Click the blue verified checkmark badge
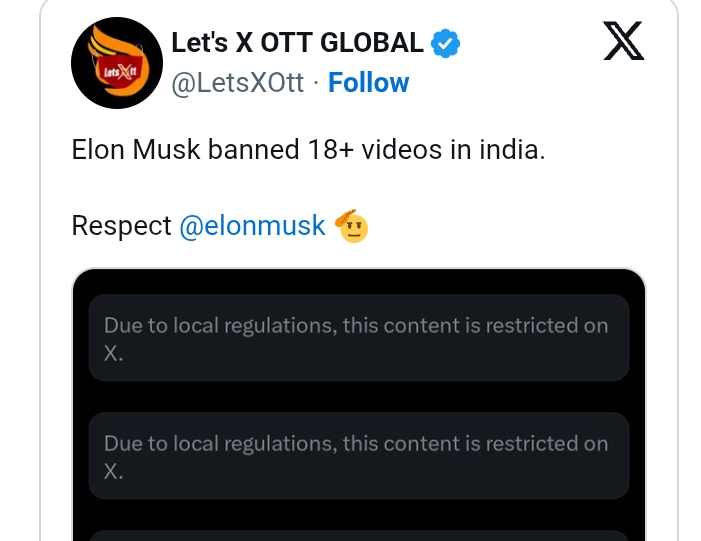 point(445,43)
